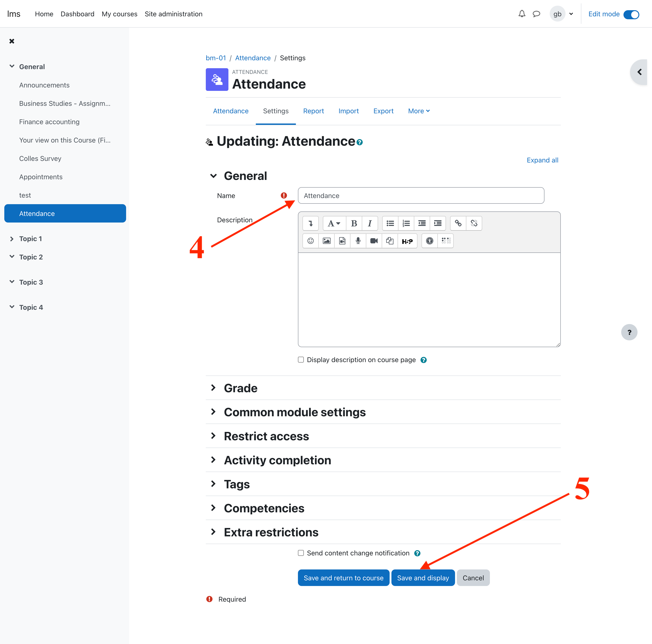Screen dimensions: 652x644
Task: Click Save and display button
Action: (x=422, y=578)
